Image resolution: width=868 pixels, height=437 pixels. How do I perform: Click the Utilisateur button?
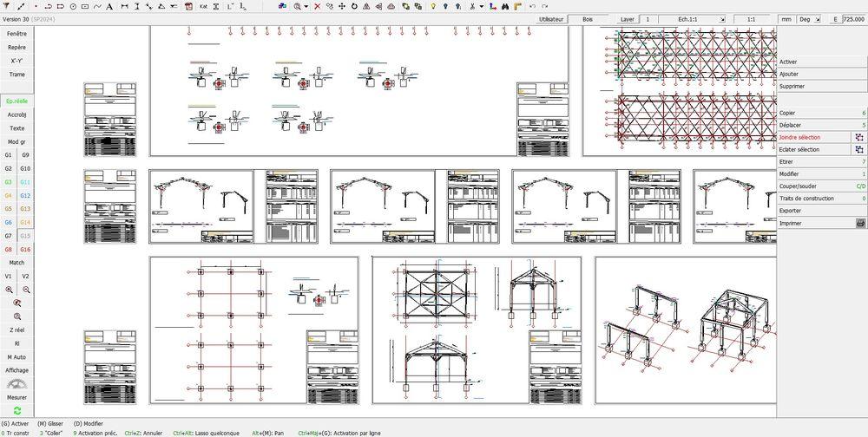tap(550, 18)
